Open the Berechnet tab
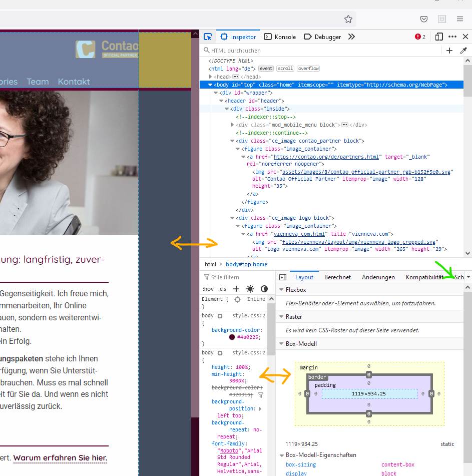This screenshot has height=476, width=472. tap(337, 277)
